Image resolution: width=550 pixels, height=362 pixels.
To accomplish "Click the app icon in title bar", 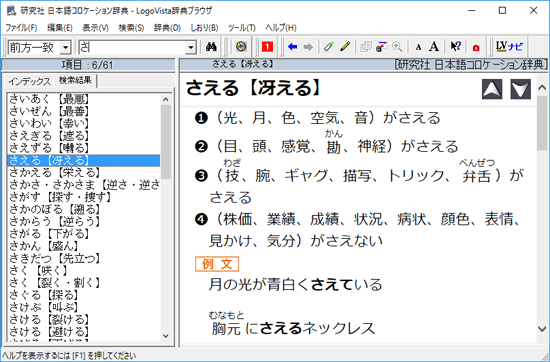I will tap(12, 11).
